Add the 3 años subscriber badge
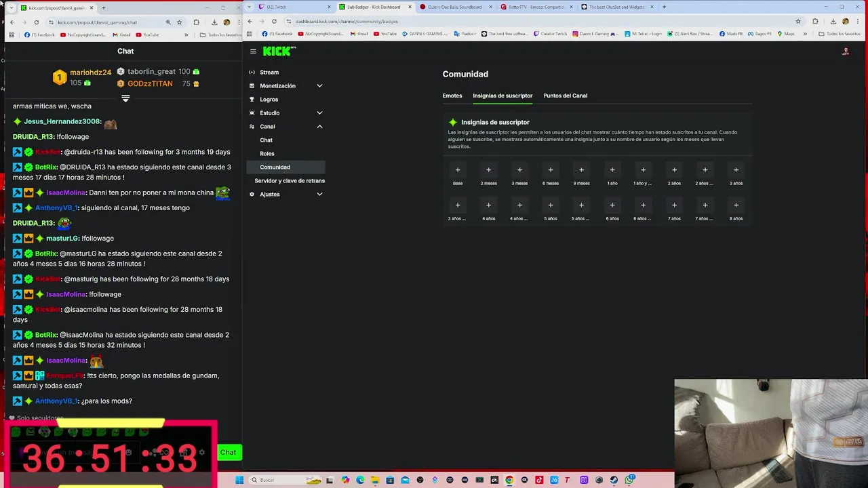 tap(736, 170)
